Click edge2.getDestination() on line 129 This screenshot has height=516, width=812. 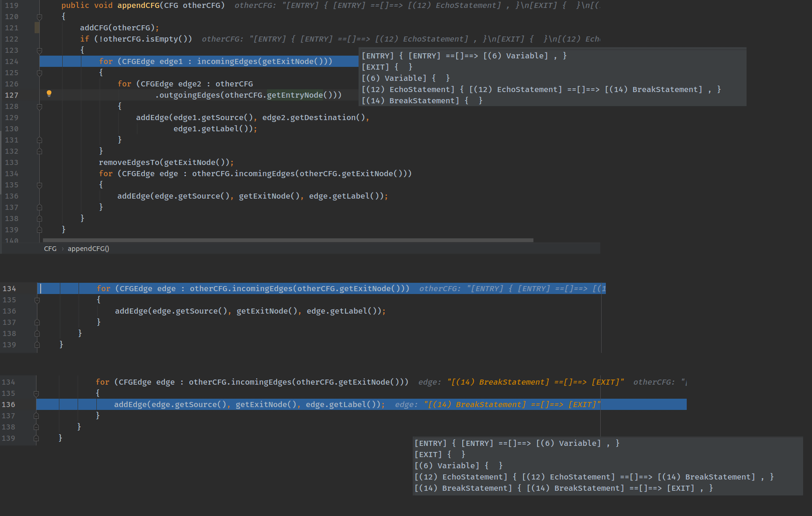314,118
